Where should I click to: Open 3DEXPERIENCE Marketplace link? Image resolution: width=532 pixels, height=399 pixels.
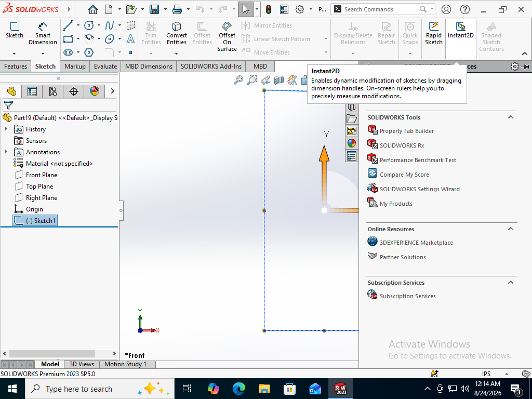coord(416,242)
